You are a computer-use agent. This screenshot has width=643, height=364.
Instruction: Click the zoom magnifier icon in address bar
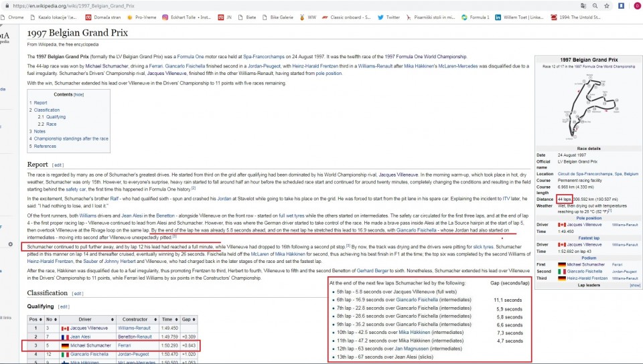[x=595, y=6]
